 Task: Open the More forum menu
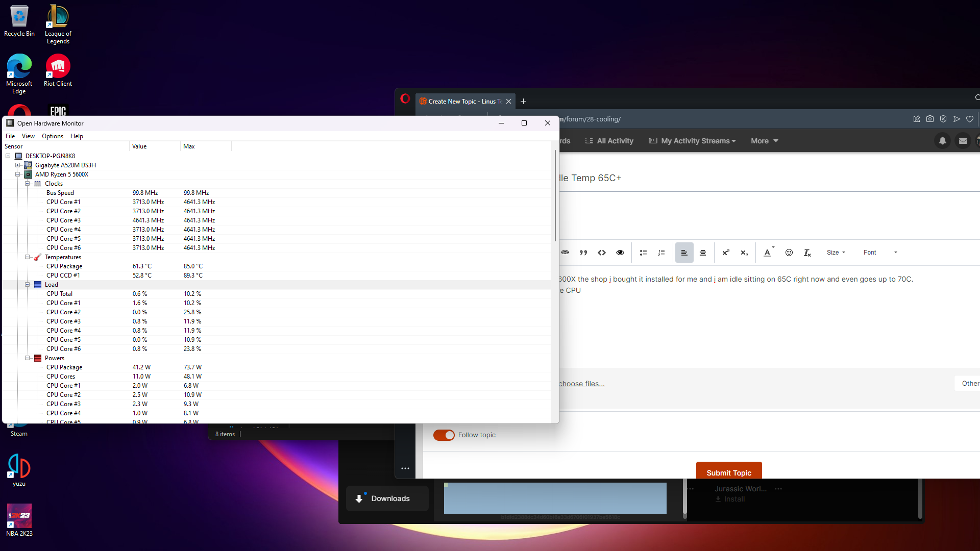(x=764, y=141)
